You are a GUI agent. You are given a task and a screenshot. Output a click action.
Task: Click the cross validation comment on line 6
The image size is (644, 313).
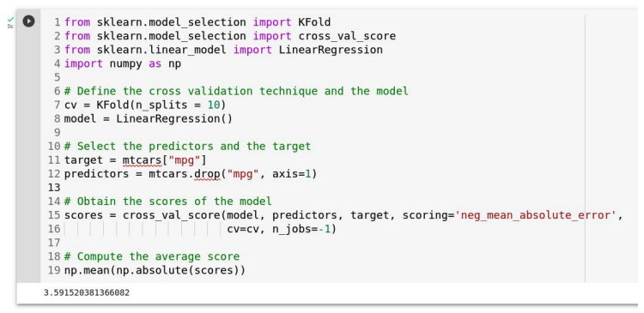236,91
